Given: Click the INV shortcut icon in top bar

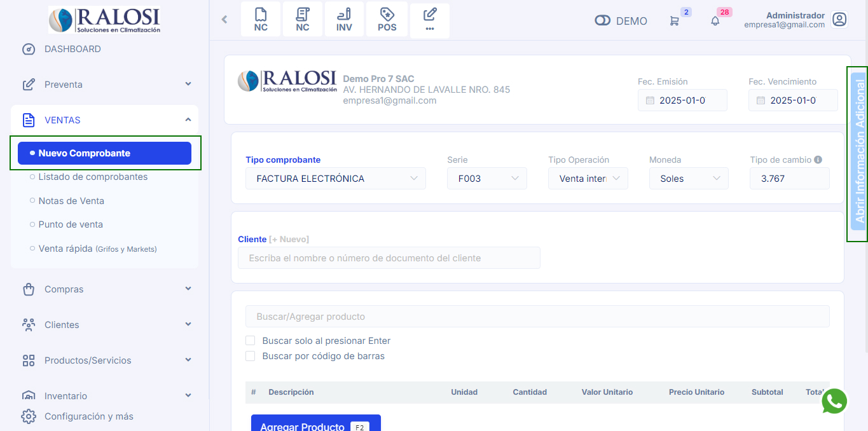Looking at the screenshot, I should point(344,20).
